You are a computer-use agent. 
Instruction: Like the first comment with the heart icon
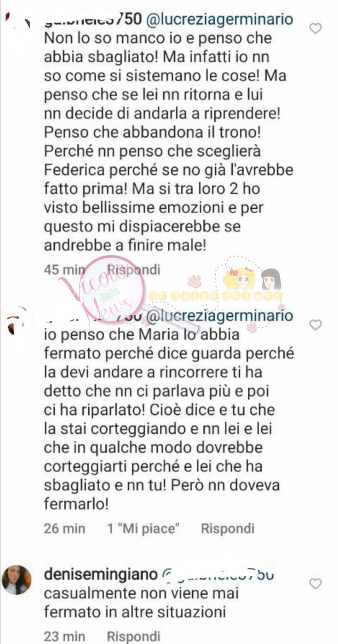316,28
